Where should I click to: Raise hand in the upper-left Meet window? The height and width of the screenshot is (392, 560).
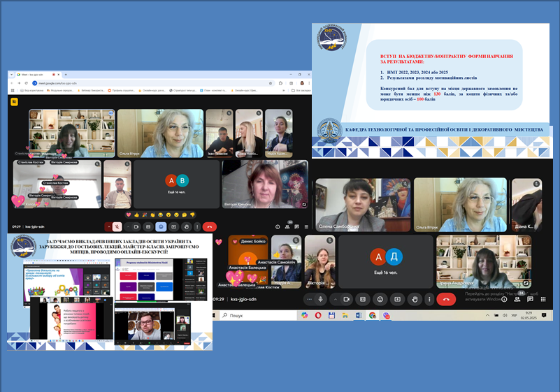187,226
